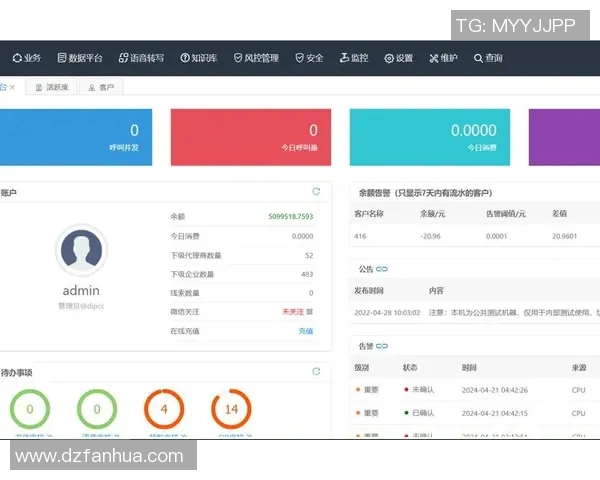The width and height of the screenshot is (600, 480).
Task: Click the 维护 wrench icon
Action: tap(434, 58)
